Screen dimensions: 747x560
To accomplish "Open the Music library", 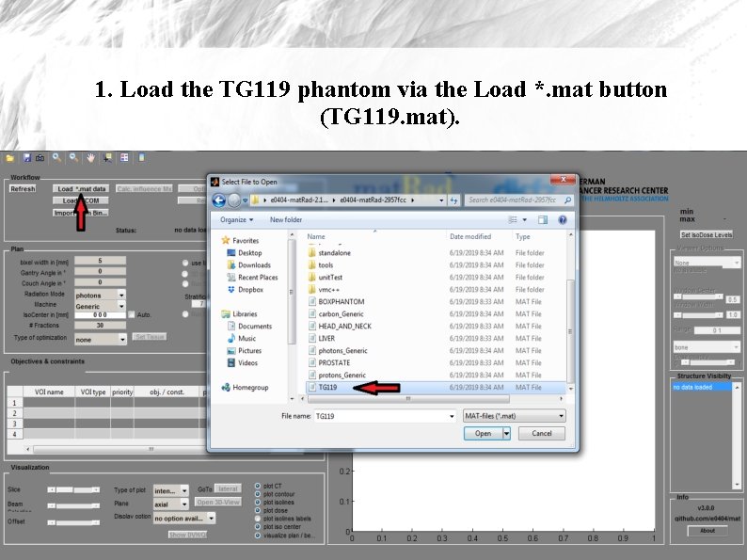I will (x=242, y=339).
